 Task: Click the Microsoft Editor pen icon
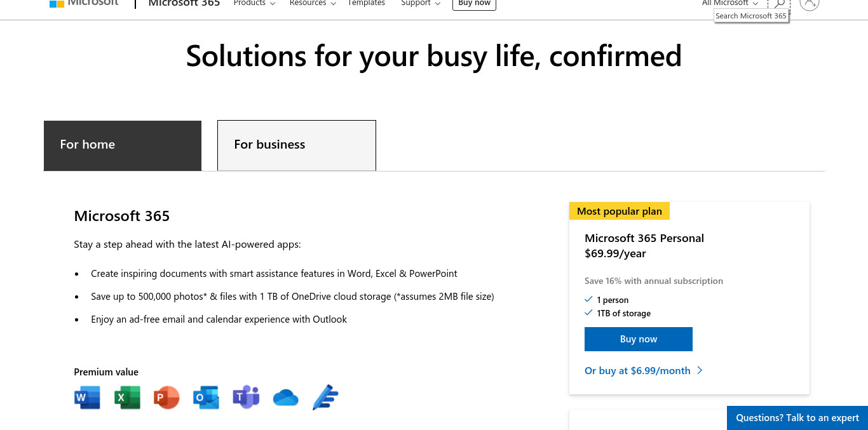(325, 398)
